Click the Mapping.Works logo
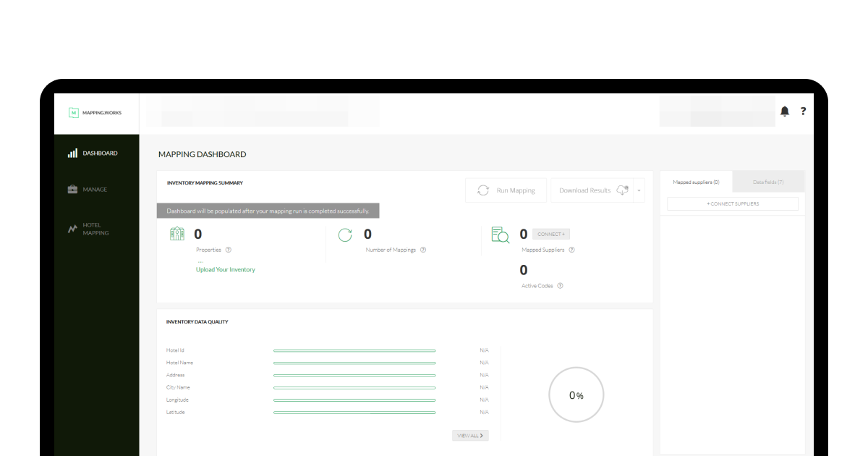This screenshot has width=868, height=456. pos(95,113)
